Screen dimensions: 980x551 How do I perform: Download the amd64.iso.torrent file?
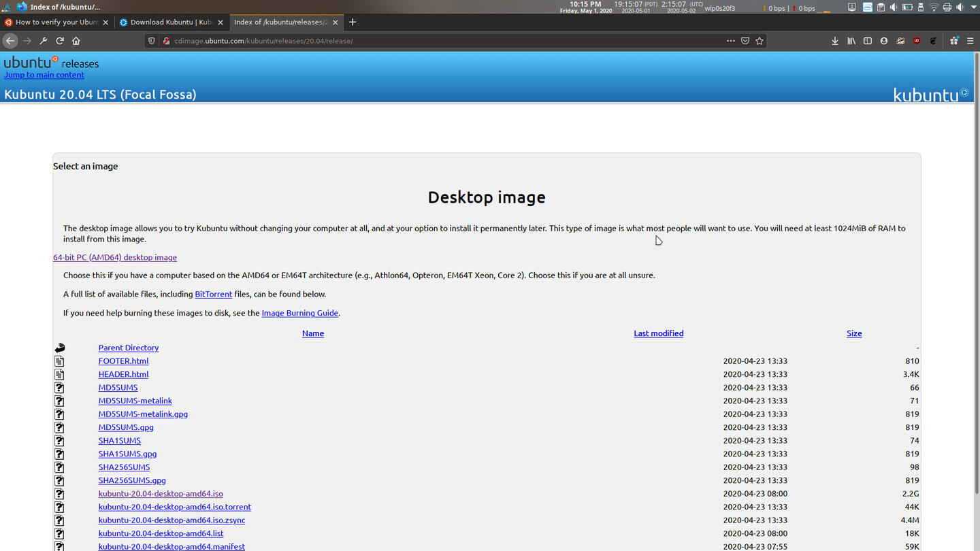175,507
